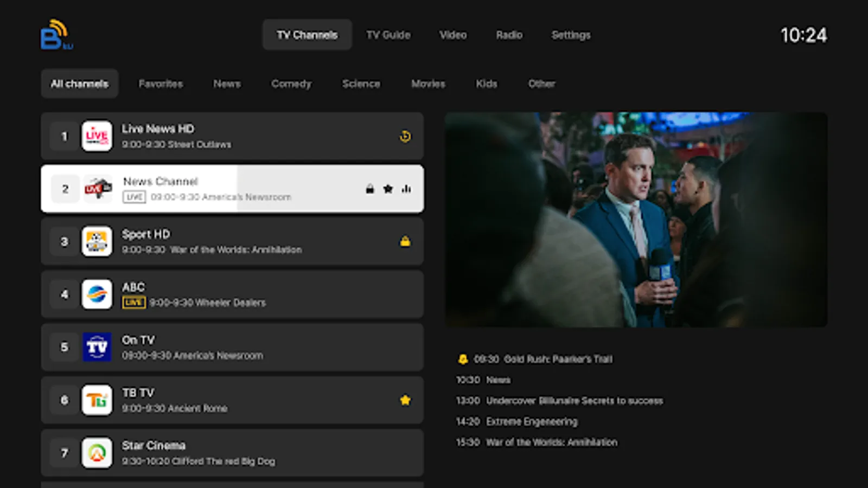Open the catch-up icon on Live News HD
Viewport: 868px width, 488px height.
(x=405, y=136)
